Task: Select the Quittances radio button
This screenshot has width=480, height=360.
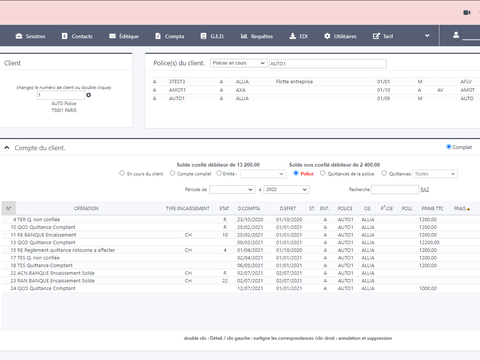Action: coord(384,173)
